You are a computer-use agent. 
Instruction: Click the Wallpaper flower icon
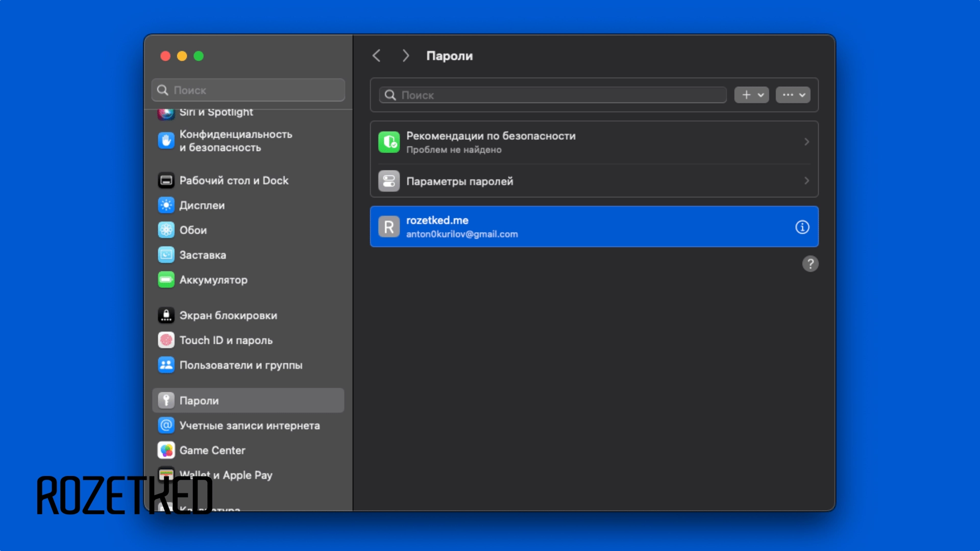coord(166,230)
